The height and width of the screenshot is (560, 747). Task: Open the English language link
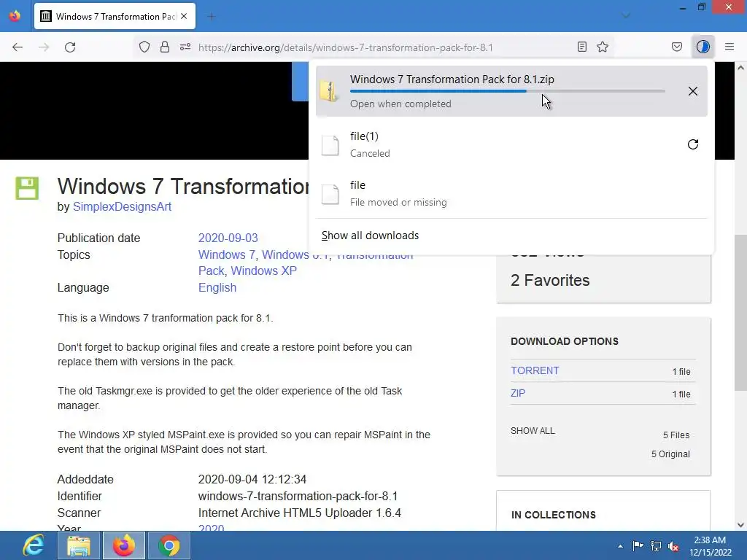tap(217, 287)
